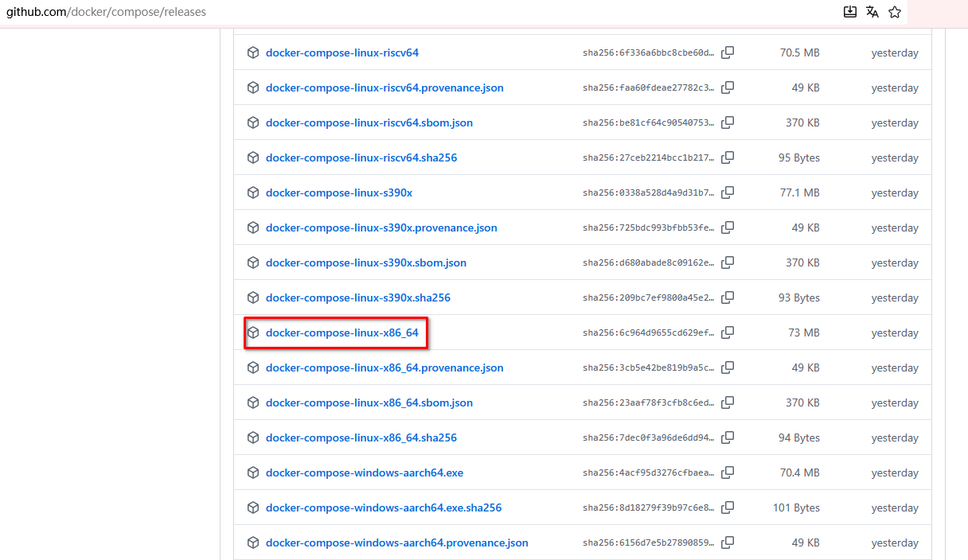Click docker-compose-windows-aarch64.provenance.json link
Image resolution: width=968 pixels, height=560 pixels.
396,542
